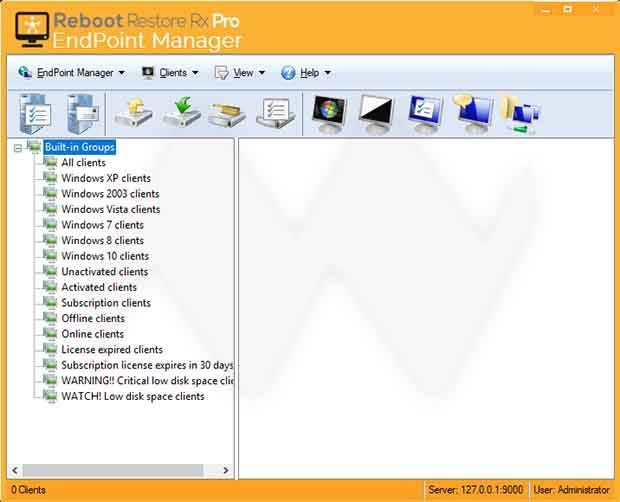Viewport: 620px width, 502px height.
Task: Click the Reboot Restore Rx Pro logo
Action: 127,30
